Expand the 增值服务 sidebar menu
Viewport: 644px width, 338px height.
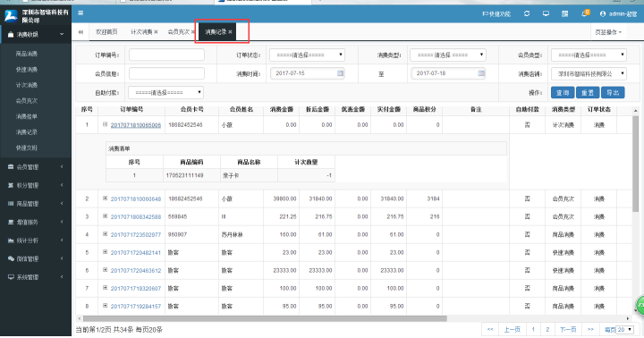36,222
